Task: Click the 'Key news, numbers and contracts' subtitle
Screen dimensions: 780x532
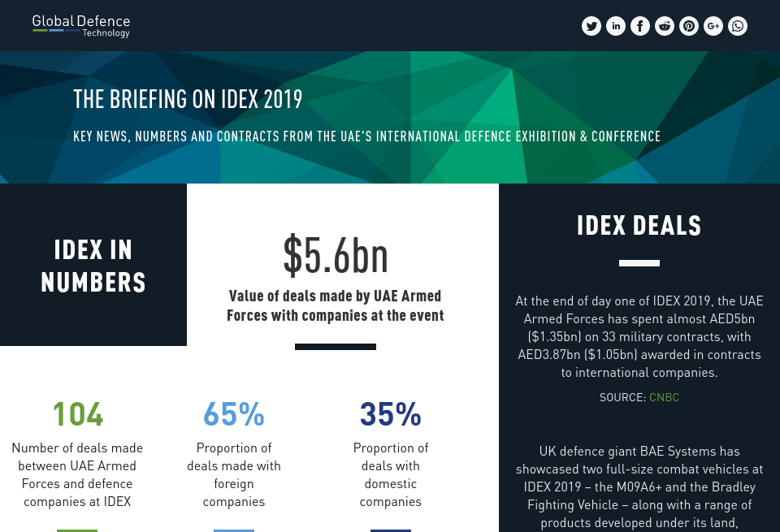Action: point(366,136)
